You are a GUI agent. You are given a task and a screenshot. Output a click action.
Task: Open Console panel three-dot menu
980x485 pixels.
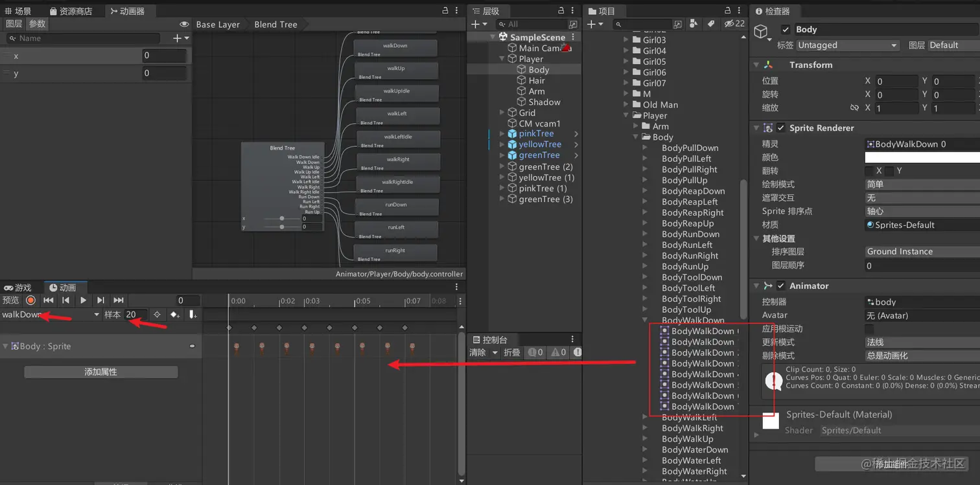(x=572, y=339)
